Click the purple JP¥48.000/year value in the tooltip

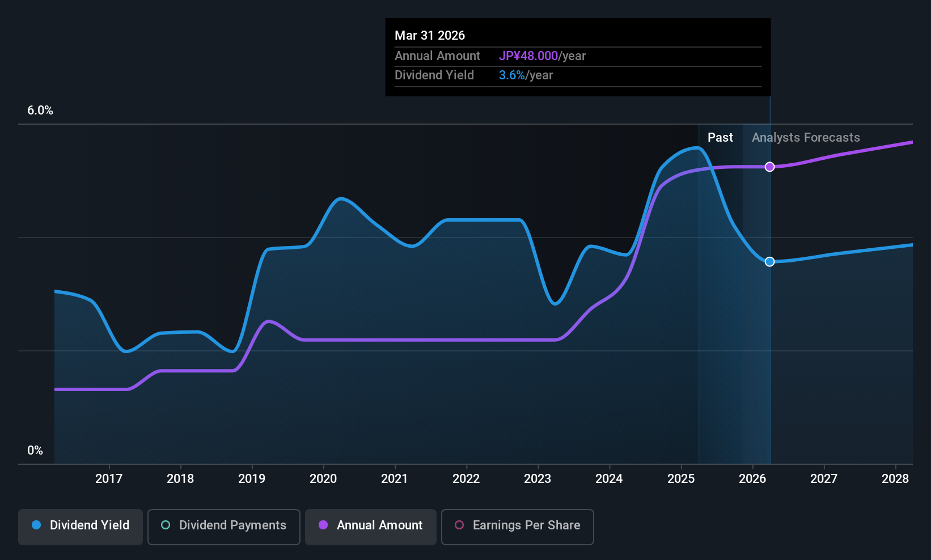pyautogui.click(x=527, y=56)
